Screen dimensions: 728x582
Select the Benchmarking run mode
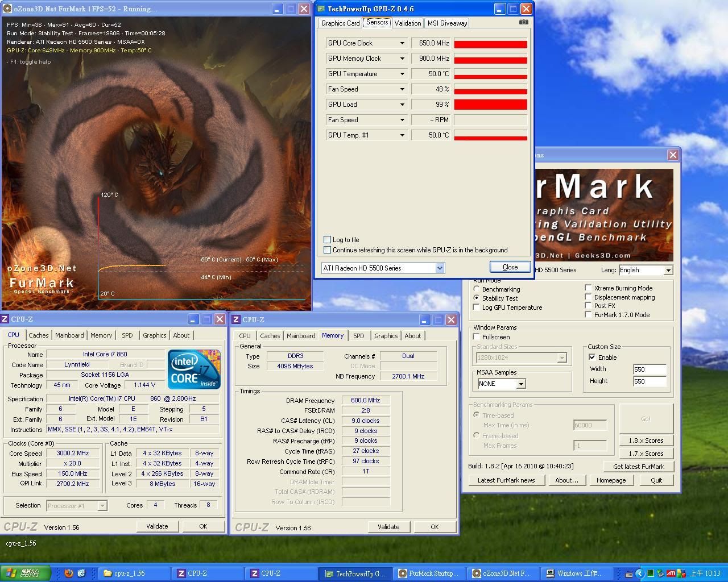click(x=477, y=289)
